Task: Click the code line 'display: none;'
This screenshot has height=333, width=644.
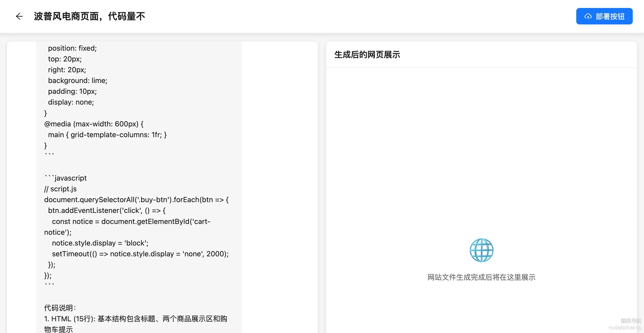Action: click(x=71, y=102)
